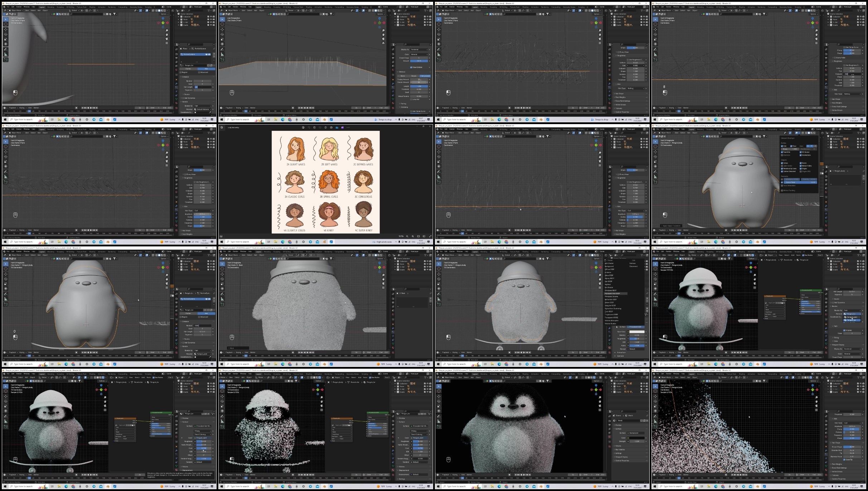
Task: Click the zoom out magnifier in photo viewer
Action: point(407,236)
